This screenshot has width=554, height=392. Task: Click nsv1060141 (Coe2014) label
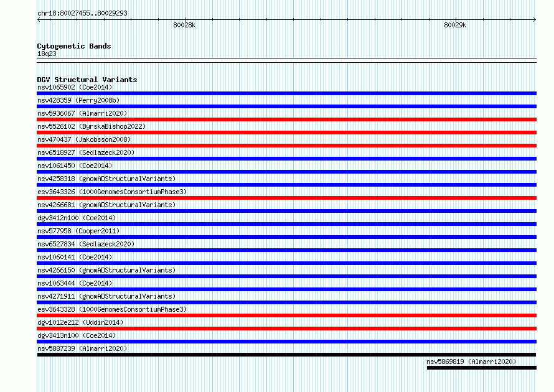point(75,257)
